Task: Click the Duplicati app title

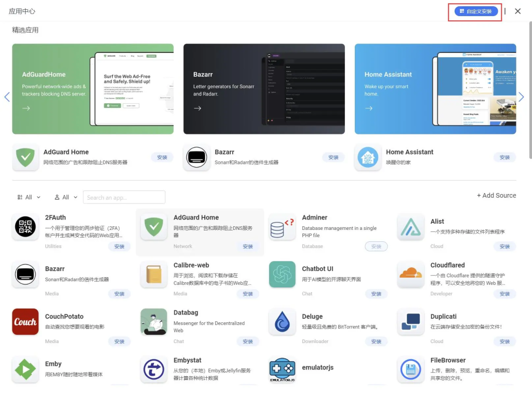Action: (444, 317)
